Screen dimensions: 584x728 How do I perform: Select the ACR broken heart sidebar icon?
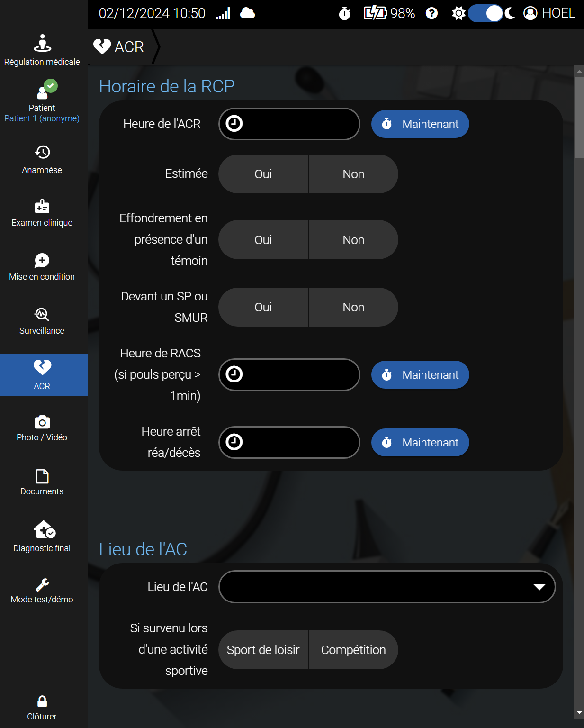tap(42, 367)
